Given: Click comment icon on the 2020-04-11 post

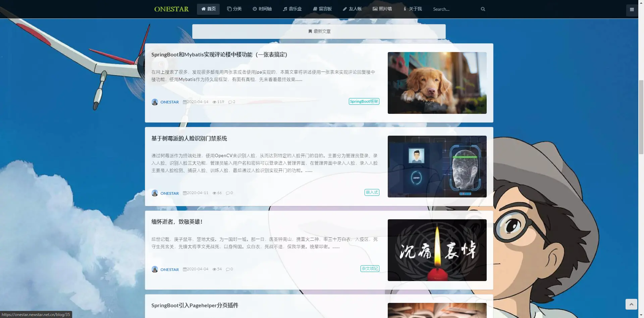Looking at the screenshot, I should tap(228, 193).
